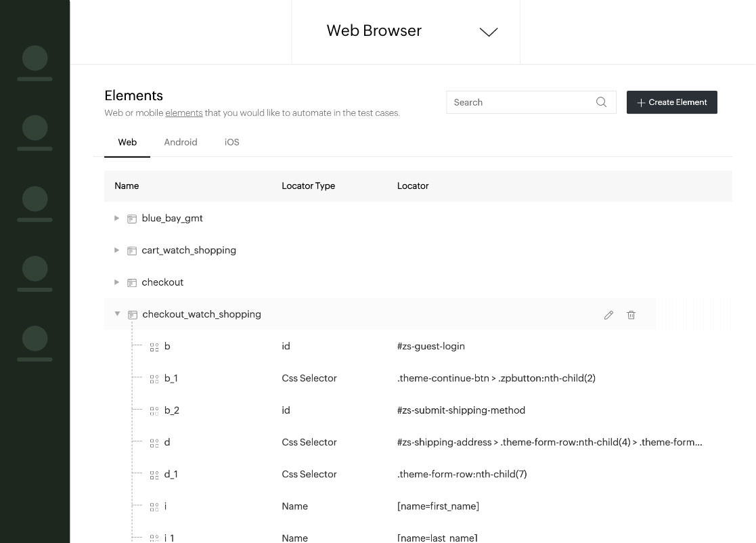This screenshot has height=543, width=756.
Task: Expand the checkout tree arrow
Action: click(116, 282)
